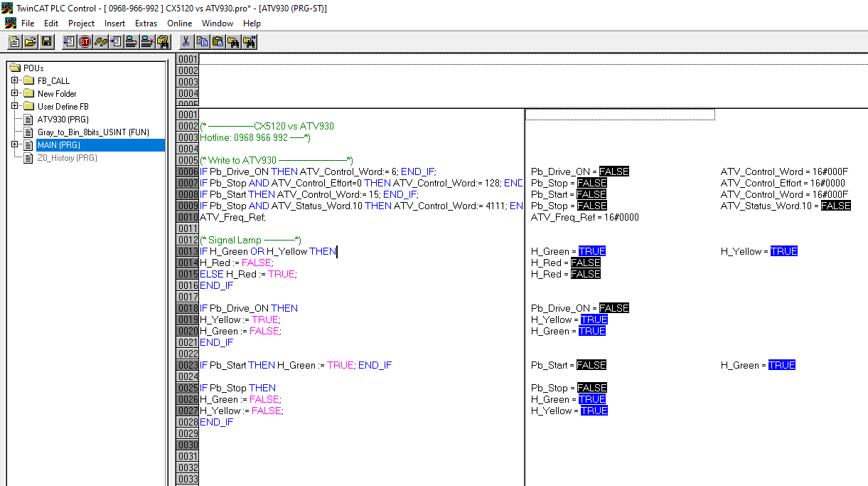868x486 pixels.
Task: Click the Cut scissors icon
Action: pyautogui.click(x=186, y=41)
